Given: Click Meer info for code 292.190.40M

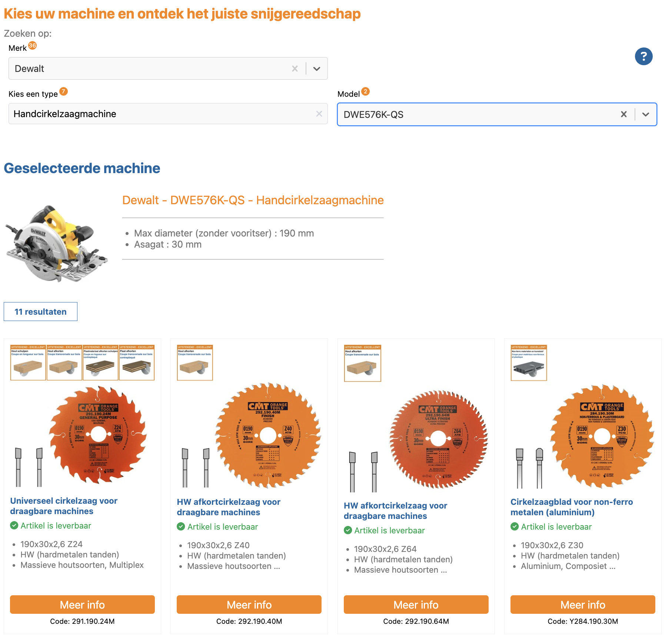Looking at the screenshot, I should coord(249,605).
